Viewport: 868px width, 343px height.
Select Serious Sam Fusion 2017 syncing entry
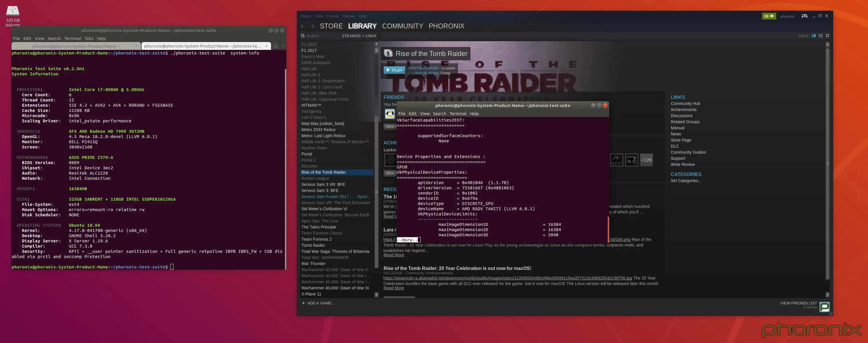click(x=336, y=197)
